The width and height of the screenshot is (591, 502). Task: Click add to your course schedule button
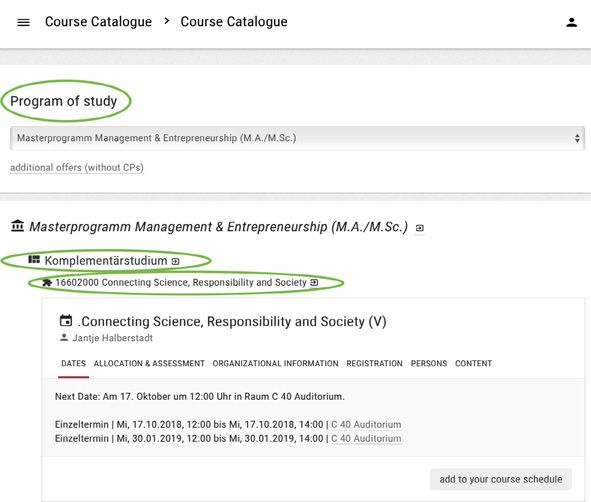[x=501, y=479]
